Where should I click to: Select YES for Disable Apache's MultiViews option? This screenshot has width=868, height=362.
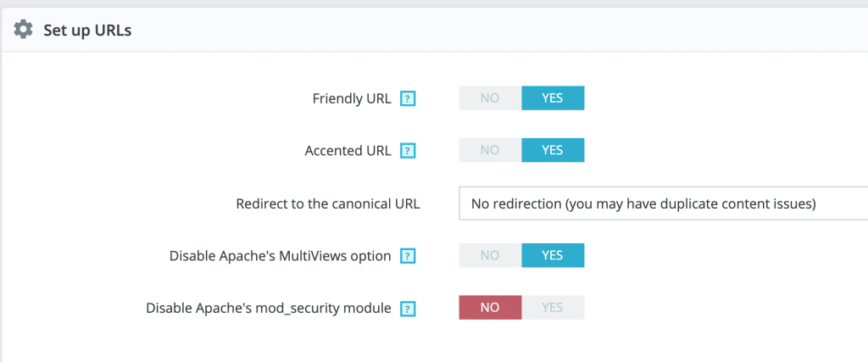pos(552,255)
